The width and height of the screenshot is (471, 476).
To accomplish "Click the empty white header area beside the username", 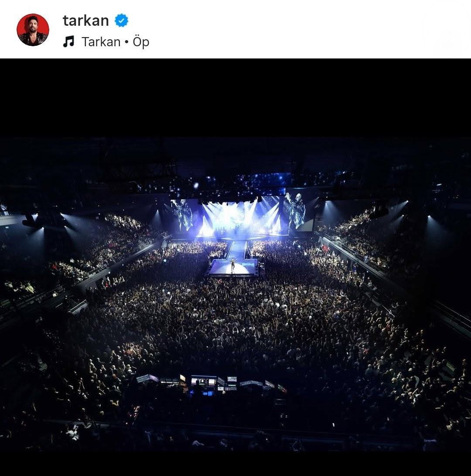I will [x=304, y=29].
